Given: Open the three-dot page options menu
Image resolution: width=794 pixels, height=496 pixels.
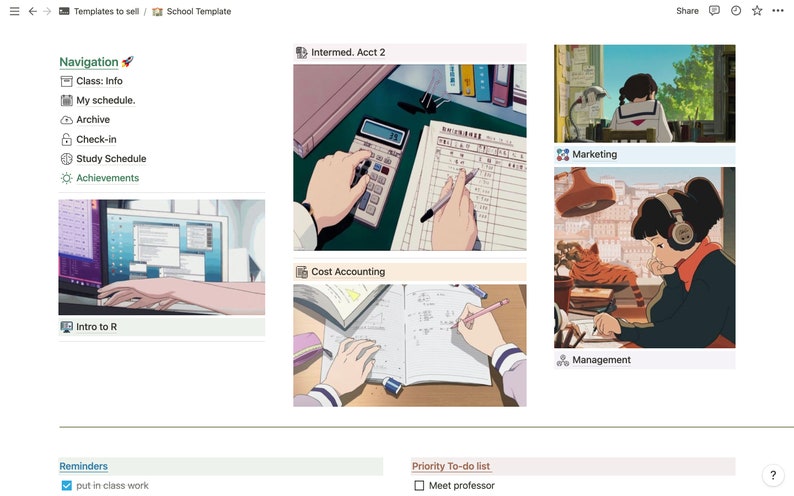Looking at the screenshot, I should 778,11.
